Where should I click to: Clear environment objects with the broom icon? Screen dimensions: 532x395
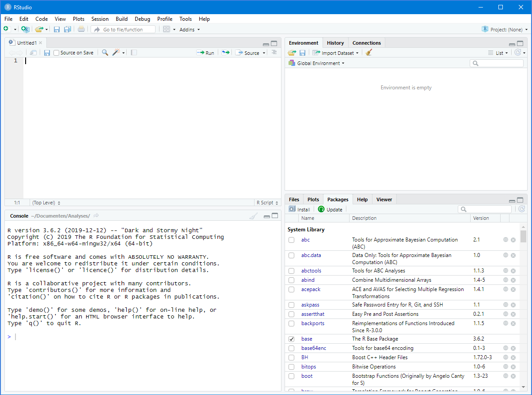pos(369,53)
